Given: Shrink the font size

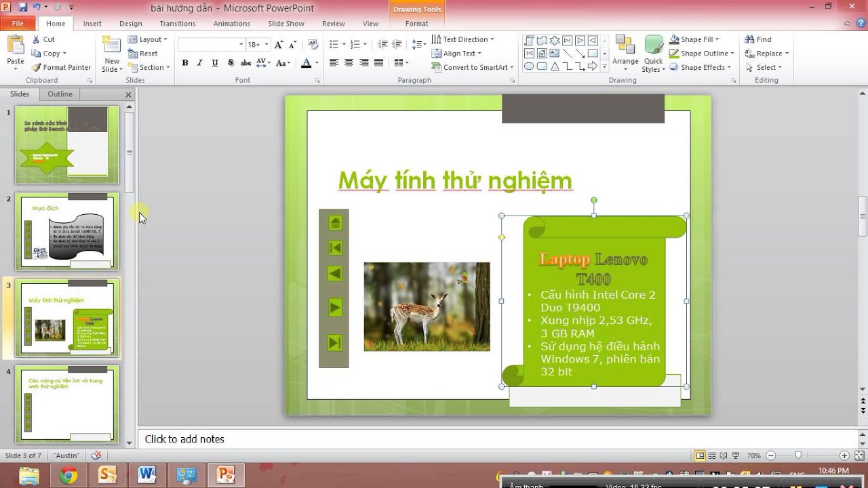Looking at the screenshot, I should pyautogui.click(x=292, y=44).
